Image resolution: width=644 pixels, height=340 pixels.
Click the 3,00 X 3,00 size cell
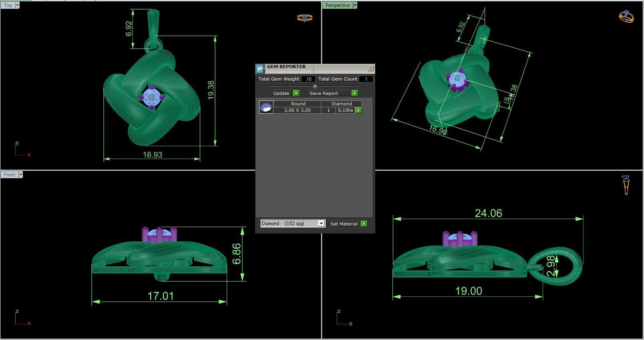point(298,110)
